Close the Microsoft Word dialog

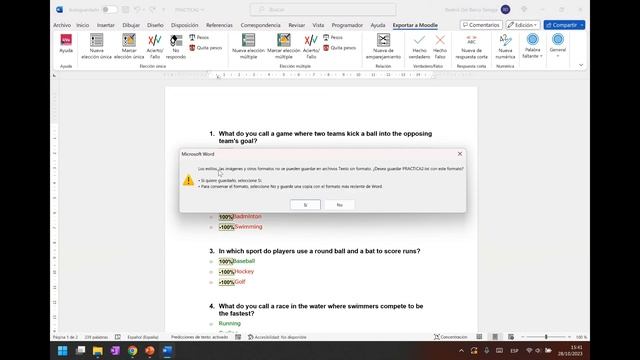pyautogui.click(x=460, y=154)
